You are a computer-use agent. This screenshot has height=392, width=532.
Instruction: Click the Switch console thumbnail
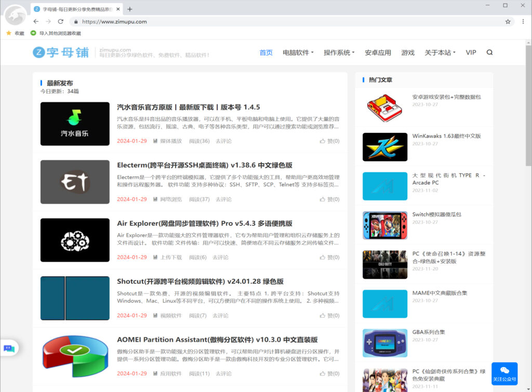(x=385, y=225)
